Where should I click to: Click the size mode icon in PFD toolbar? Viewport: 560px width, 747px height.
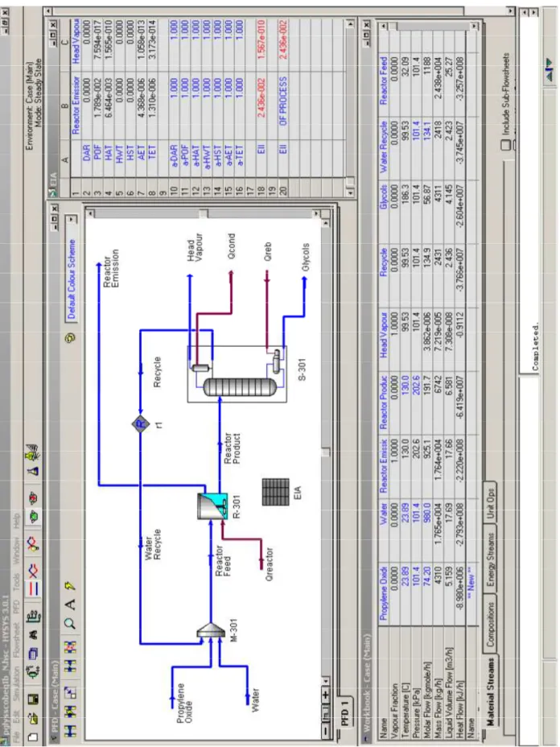(69, 693)
